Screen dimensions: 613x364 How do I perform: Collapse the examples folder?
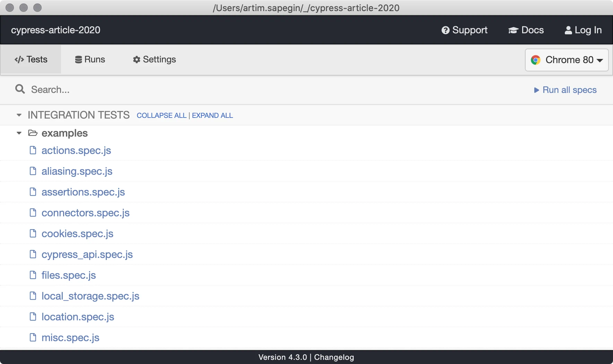click(x=19, y=133)
